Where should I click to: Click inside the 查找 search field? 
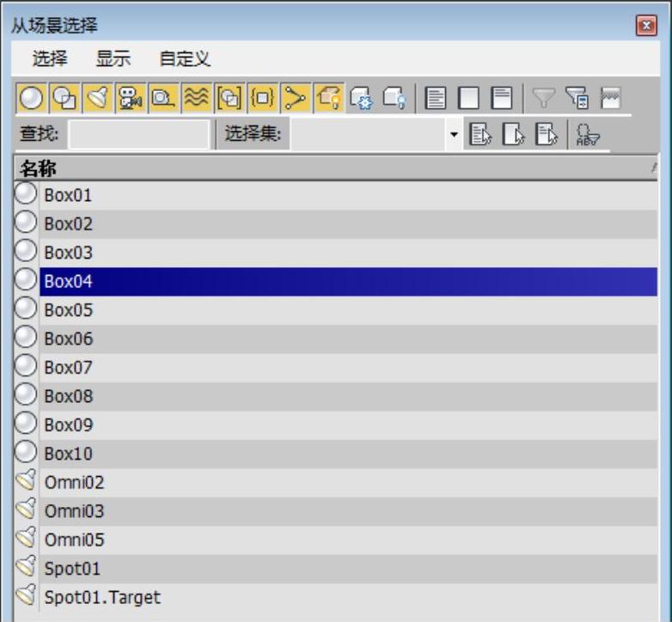pos(138,134)
